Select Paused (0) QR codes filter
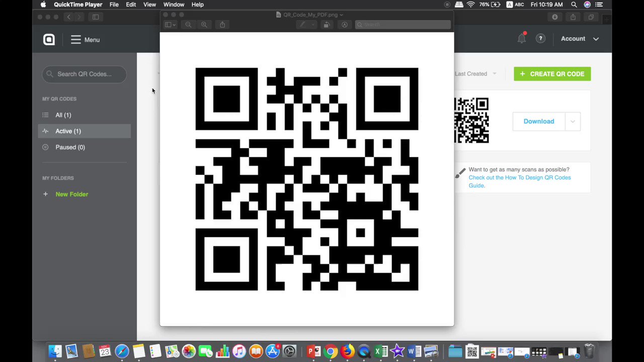 [70, 147]
